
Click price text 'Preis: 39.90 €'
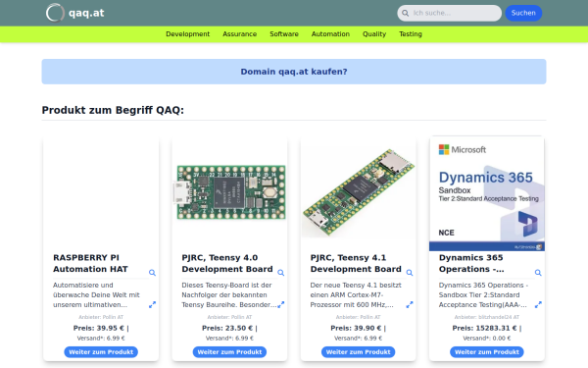356,328
